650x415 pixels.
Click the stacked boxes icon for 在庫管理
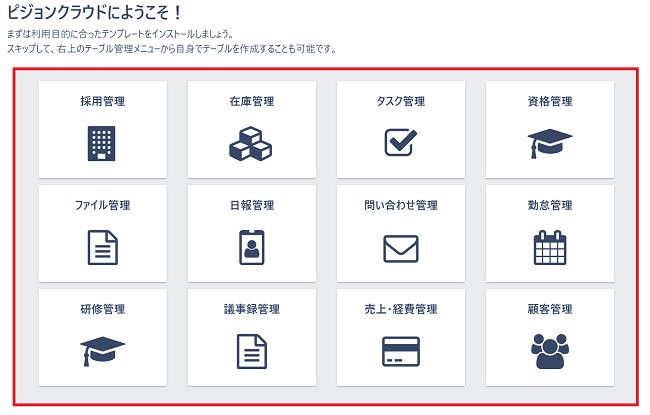251,143
